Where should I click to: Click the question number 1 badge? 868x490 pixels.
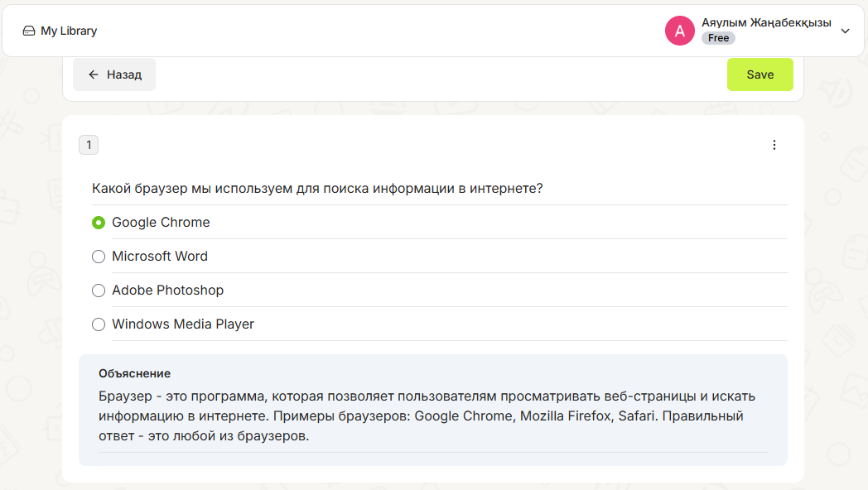click(89, 145)
